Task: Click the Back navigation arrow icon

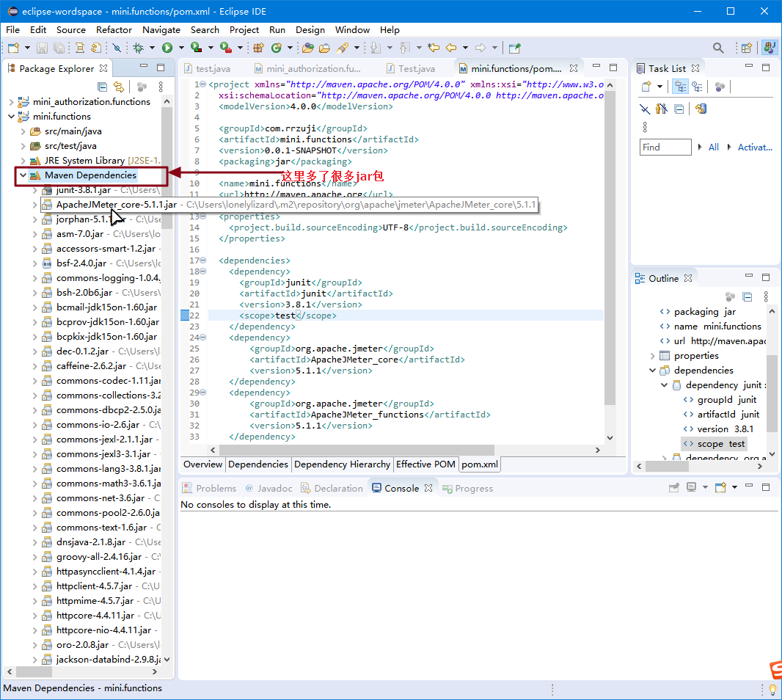Action: 451,48
